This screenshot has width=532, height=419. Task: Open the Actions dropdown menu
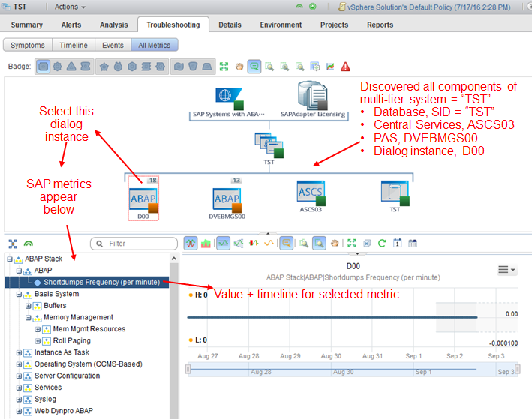click(70, 7)
